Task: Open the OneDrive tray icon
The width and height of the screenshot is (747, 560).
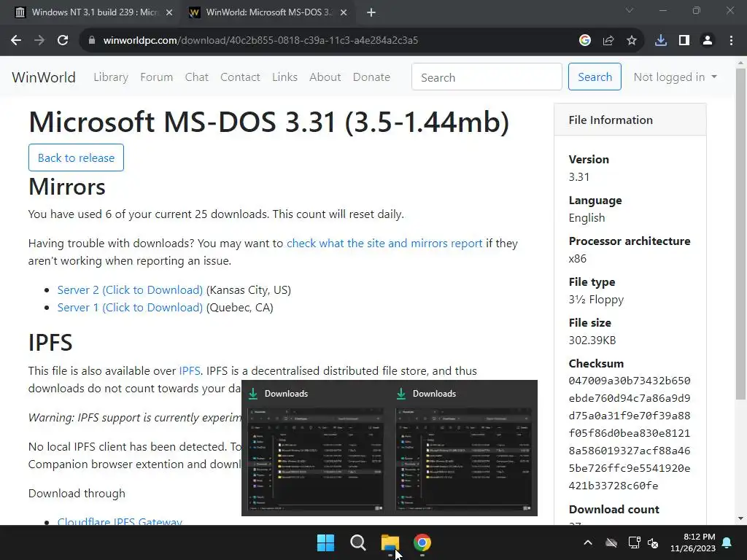Action: (x=611, y=542)
